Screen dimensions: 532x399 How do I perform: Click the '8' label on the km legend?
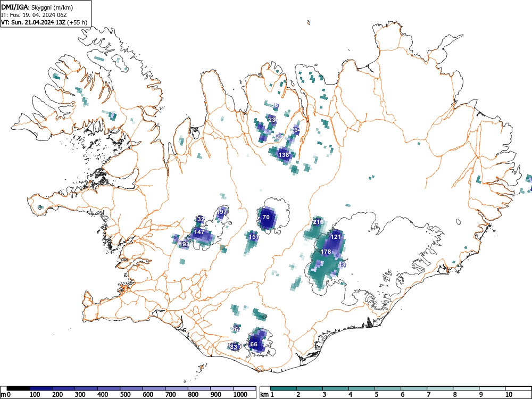pyautogui.click(x=455, y=395)
